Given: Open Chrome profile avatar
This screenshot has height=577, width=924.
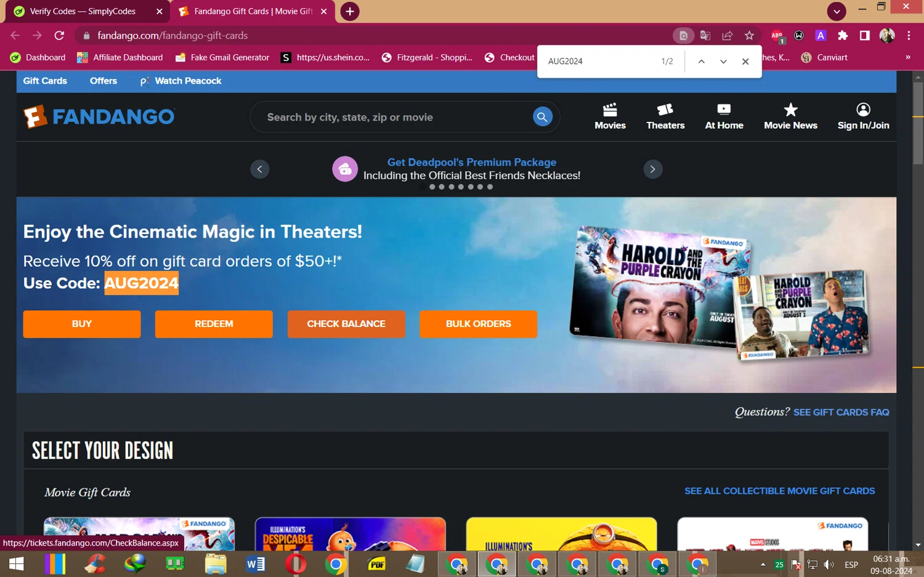Looking at the screenshot, I should [887, 36].
